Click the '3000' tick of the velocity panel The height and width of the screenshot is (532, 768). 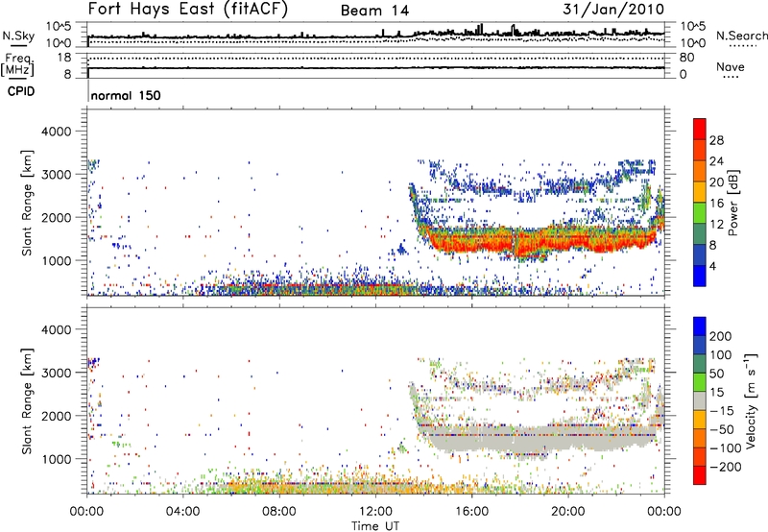[x=56, y=373]
